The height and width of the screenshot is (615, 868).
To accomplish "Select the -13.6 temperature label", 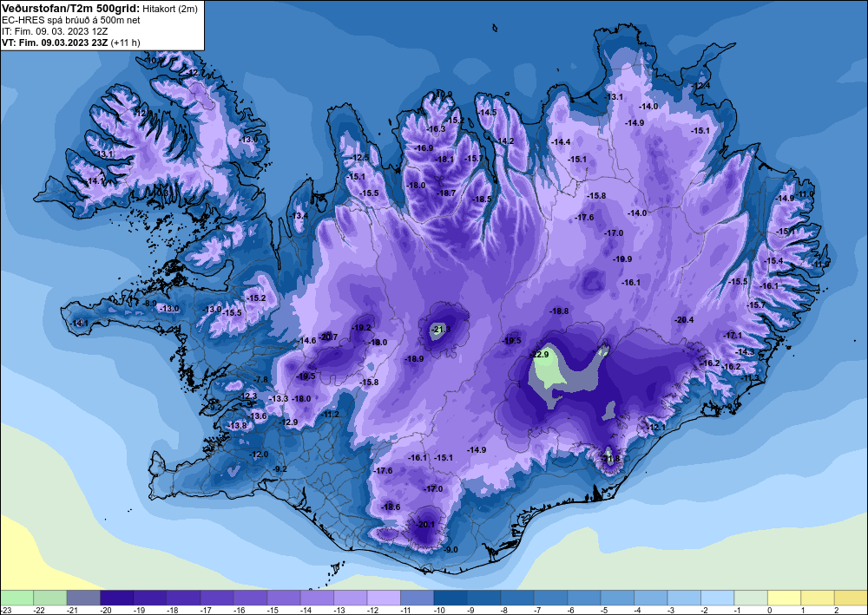I will click(x=257, y=415).
